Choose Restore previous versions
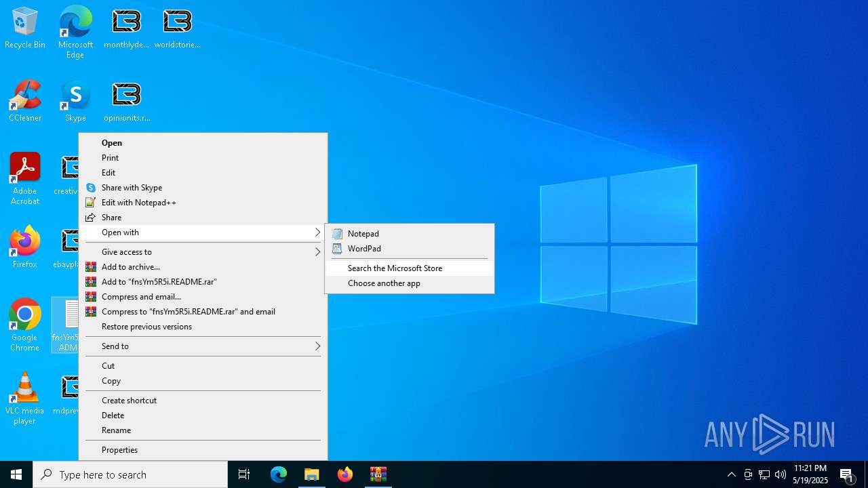Screen dimensions: 868x488 click(x=203, y=327)
